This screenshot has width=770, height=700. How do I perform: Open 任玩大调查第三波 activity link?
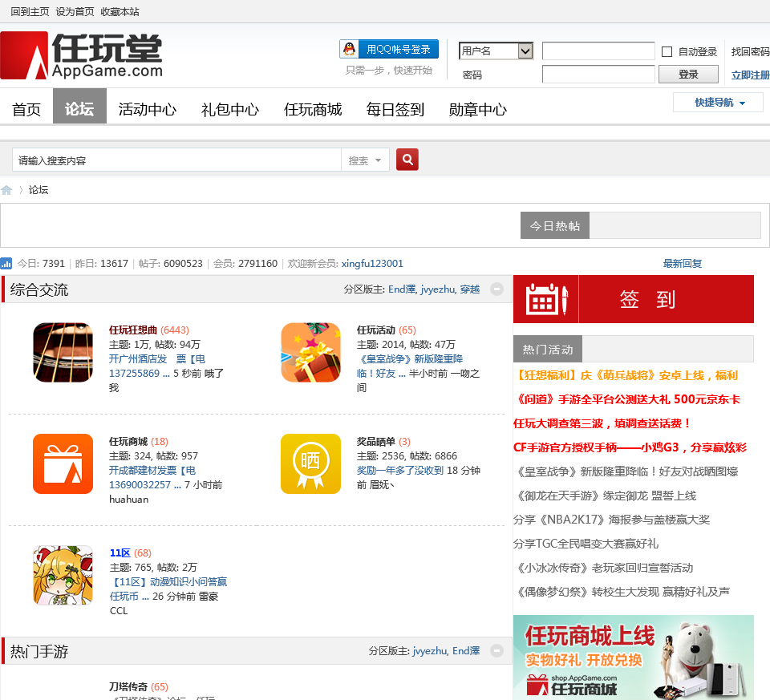(602, 423)
